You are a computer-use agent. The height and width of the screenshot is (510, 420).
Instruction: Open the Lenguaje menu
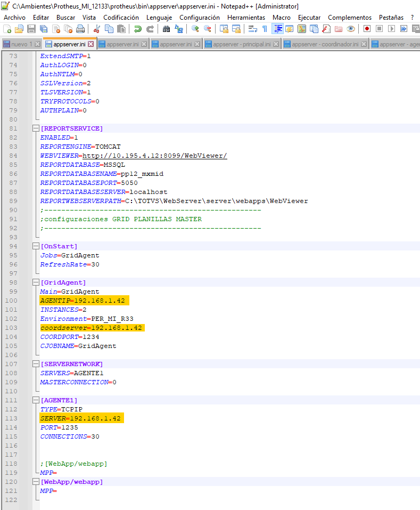click(x=159, y=18)
